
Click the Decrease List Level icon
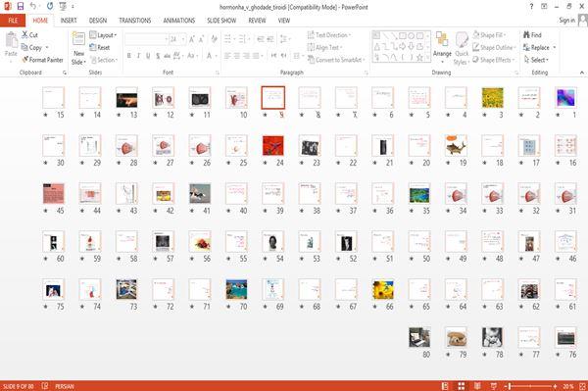coord(261,39)
